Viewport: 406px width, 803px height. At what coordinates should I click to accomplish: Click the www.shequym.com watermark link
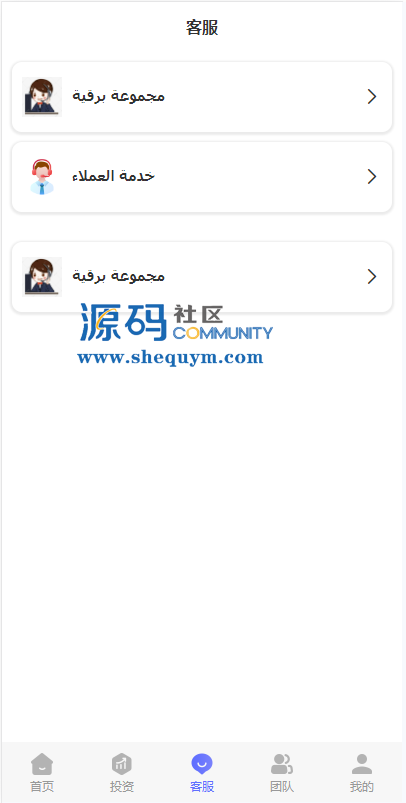coord(170,357)
